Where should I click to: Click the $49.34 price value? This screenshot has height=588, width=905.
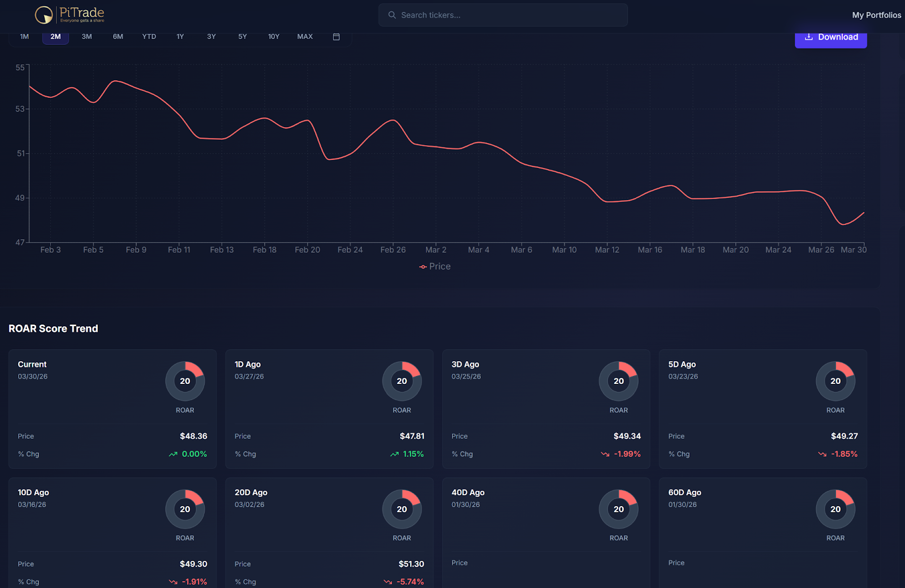(627, 436)
